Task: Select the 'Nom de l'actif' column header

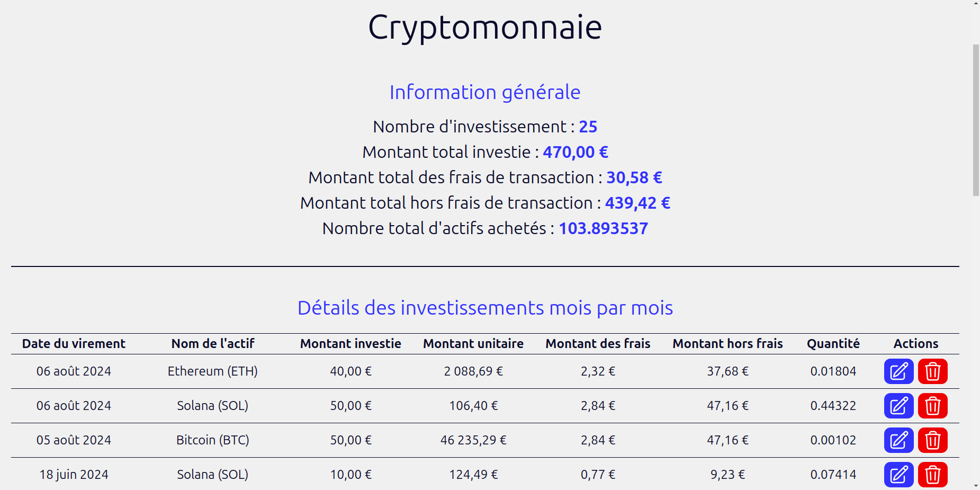Action: point(212,343)
